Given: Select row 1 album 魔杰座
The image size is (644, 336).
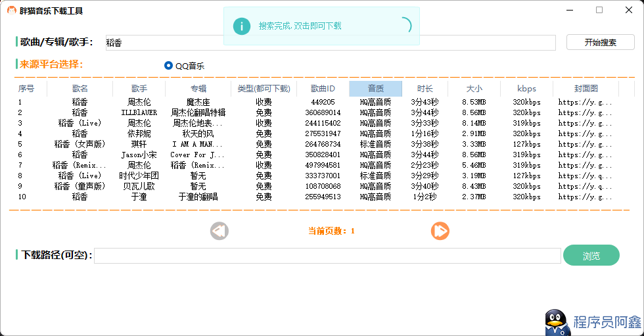Looking at the screenshot, I should pos(198,102).
